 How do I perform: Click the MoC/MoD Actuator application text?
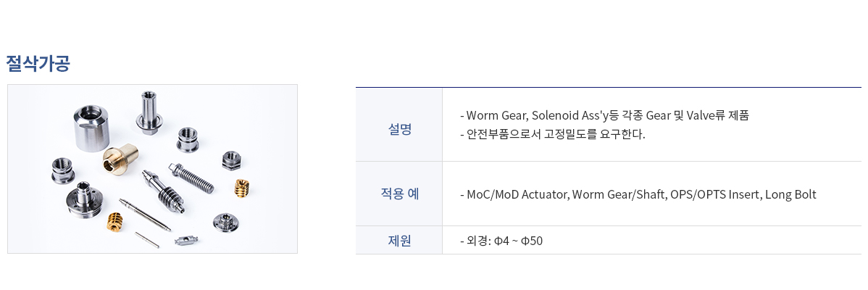638,195
